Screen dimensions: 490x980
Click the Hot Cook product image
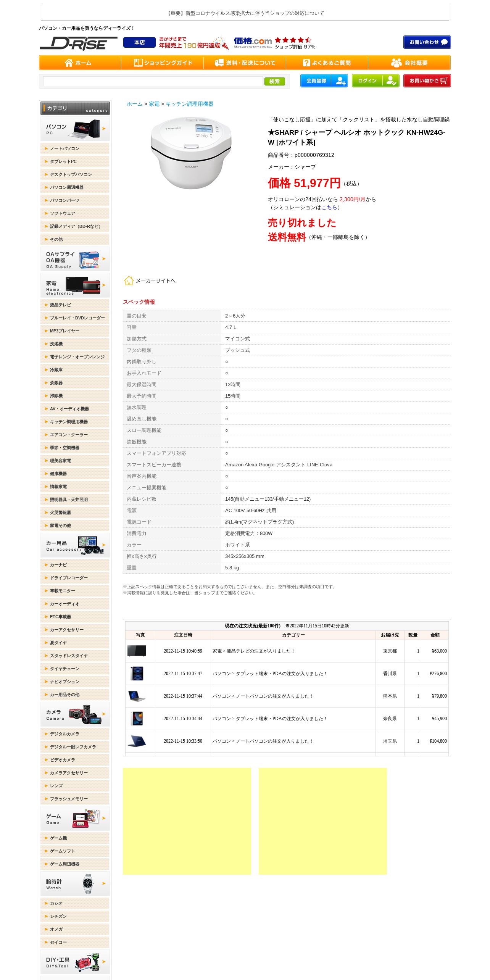pos(191,153)
